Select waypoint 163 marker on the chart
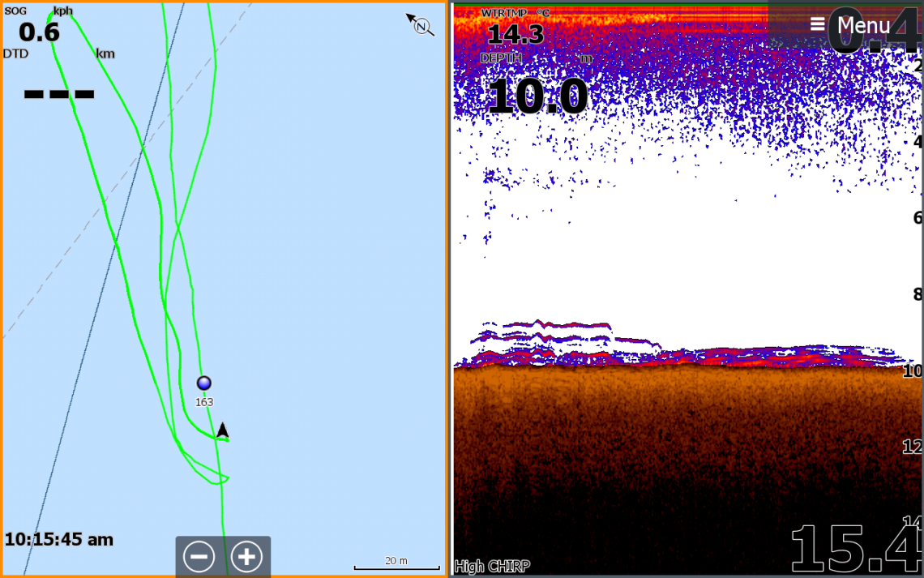The height and width of the screenshot is (578, 924). (203, 383)
